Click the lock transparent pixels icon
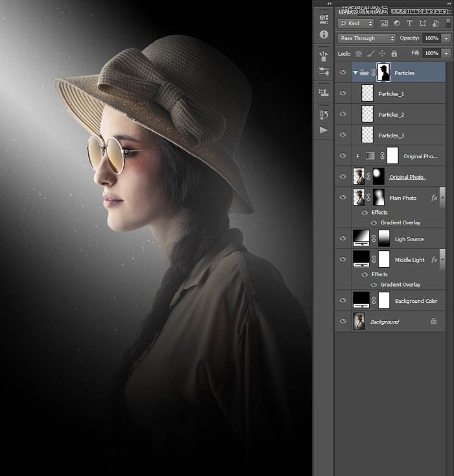This screenshot has width=454, height=476. 358,53
